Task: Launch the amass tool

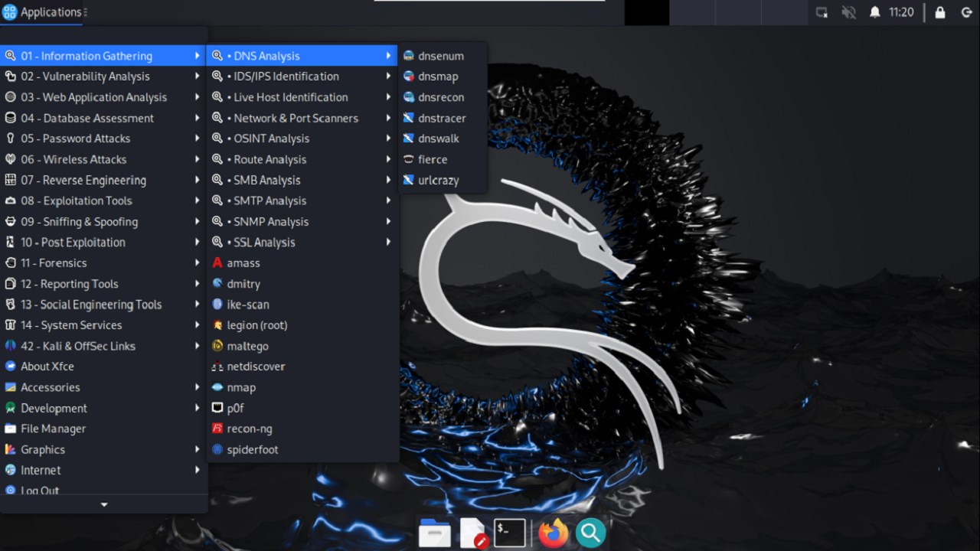Action: [x=303, y=262]
